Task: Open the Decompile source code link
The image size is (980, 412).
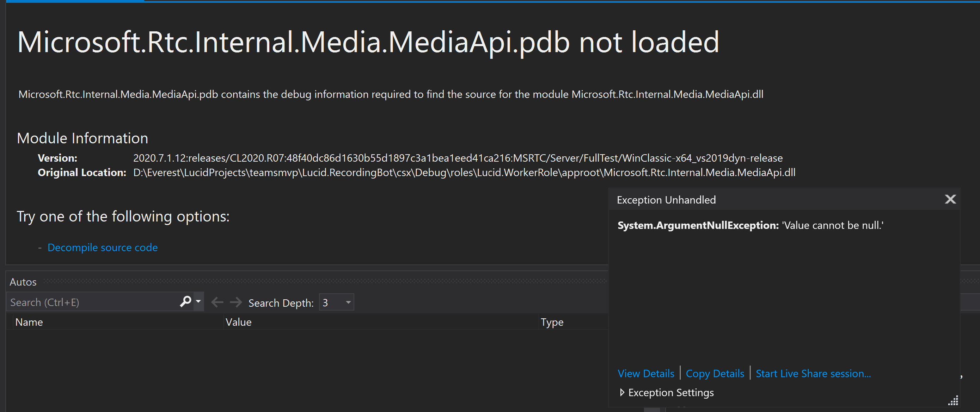Action: 102,247
